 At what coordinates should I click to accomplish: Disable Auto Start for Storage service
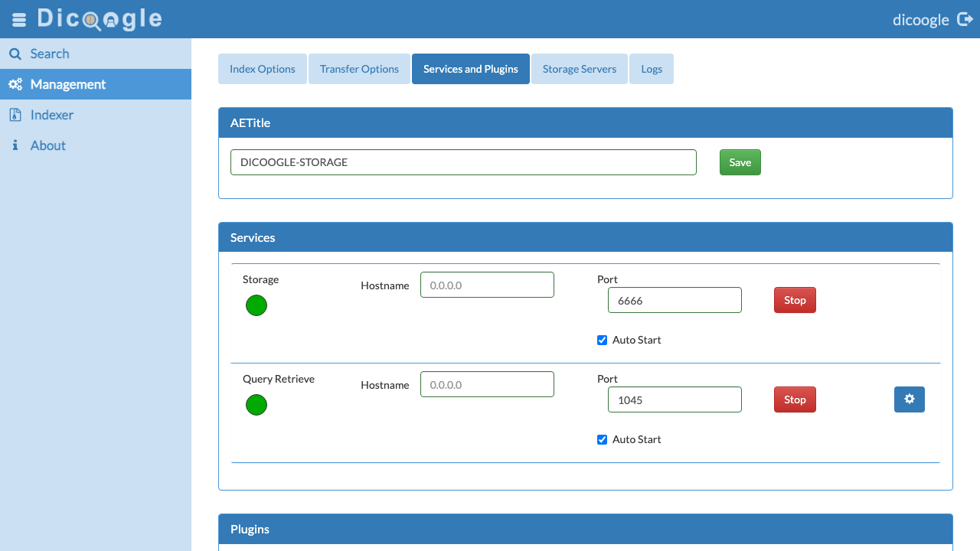click(x=602, y=340)
